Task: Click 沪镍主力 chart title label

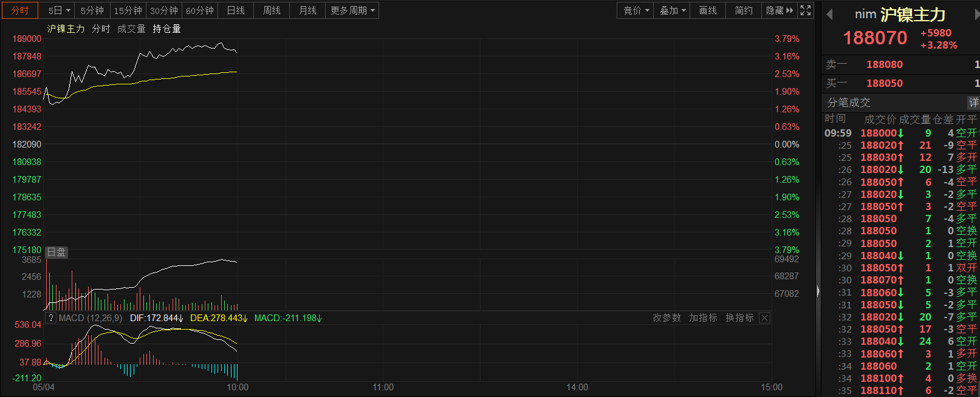Action: [x=66, y=29]
